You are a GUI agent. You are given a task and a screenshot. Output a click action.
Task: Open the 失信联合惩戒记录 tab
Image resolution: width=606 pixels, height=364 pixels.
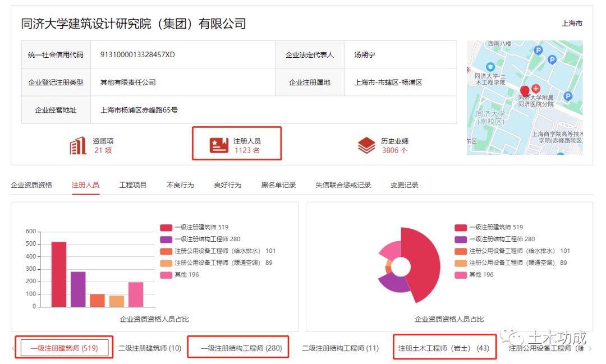click(343, 185)
